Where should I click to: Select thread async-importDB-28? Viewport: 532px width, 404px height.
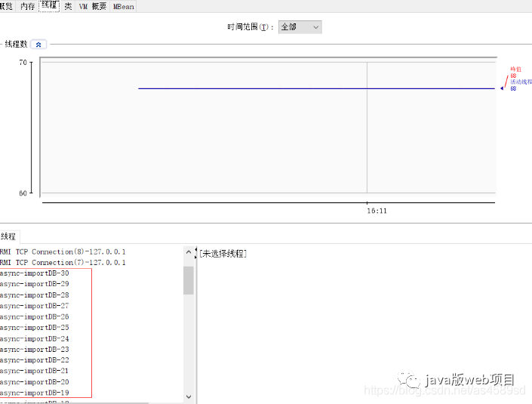tap(35, 295)
